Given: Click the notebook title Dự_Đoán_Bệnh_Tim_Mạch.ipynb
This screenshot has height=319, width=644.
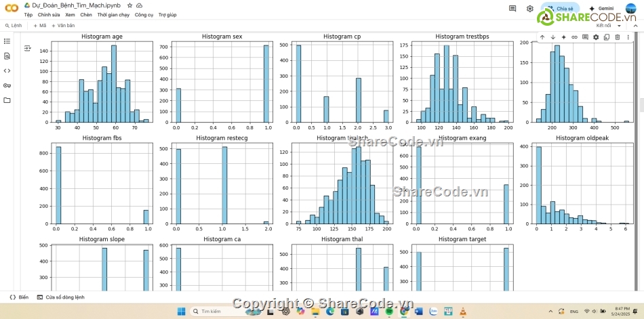Looking at the screenshot, I should pos(77,5).
